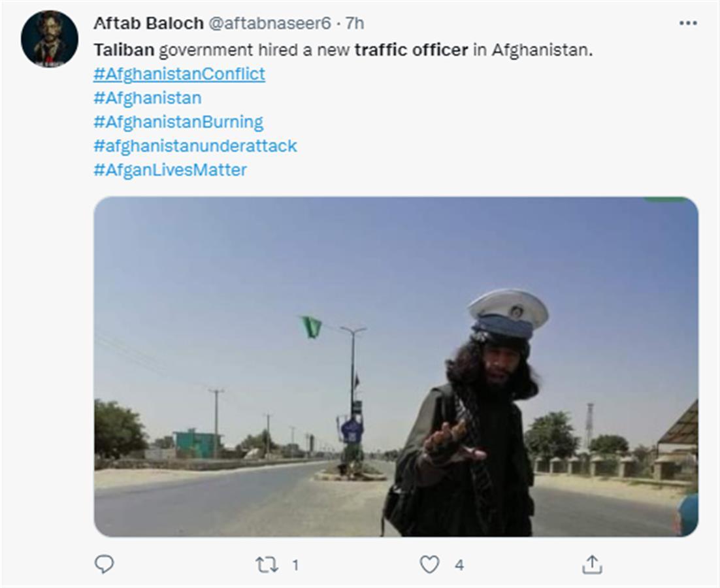Click the bold traffic officer text
The width and height of the screenshot is (720, 588).
(411, 50)
